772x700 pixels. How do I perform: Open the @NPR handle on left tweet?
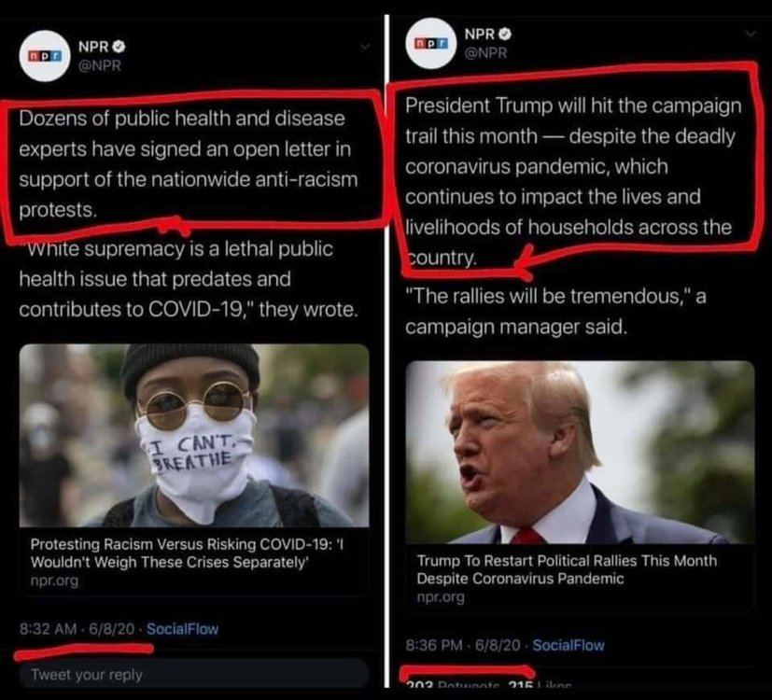(x=100, y=65)
